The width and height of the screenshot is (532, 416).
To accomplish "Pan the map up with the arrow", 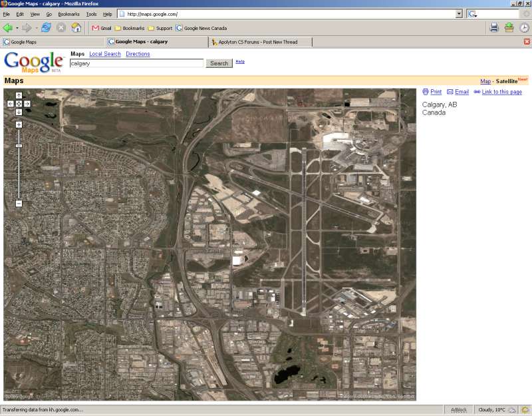I will click(x=19, y=96).
